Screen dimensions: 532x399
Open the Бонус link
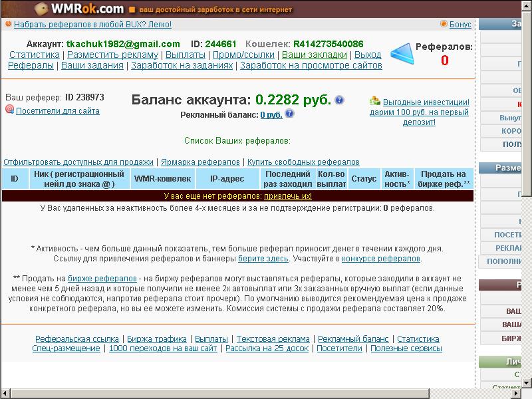460,24
